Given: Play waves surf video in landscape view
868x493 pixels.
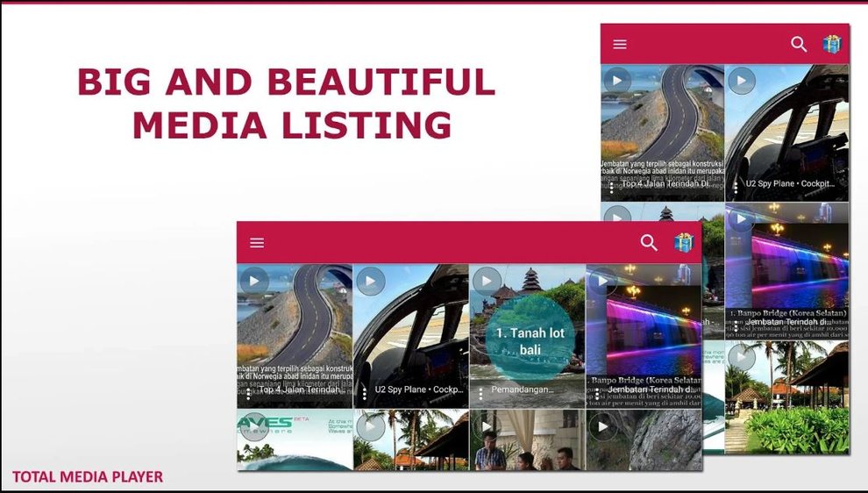Looking at the screenshot, I should tap(254, 426).
